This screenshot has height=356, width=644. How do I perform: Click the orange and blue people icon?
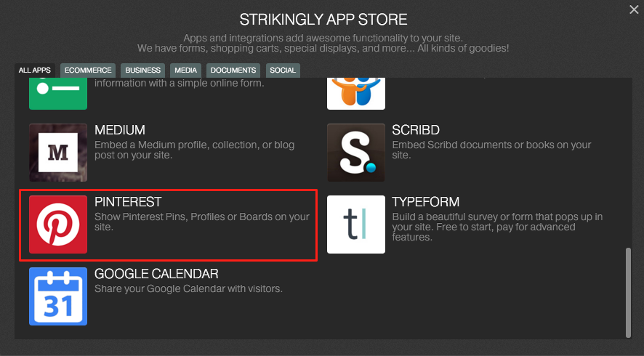tap(356, 94)
